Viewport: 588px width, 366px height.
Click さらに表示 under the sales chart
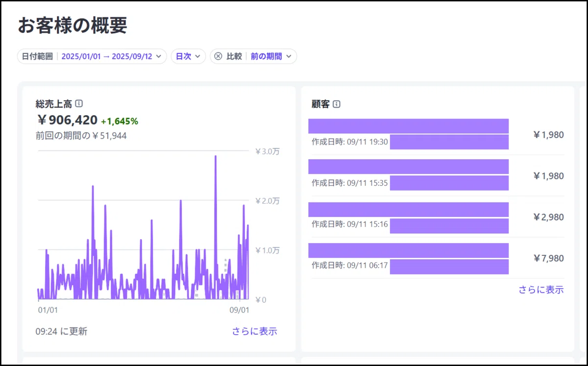point(254,331)
